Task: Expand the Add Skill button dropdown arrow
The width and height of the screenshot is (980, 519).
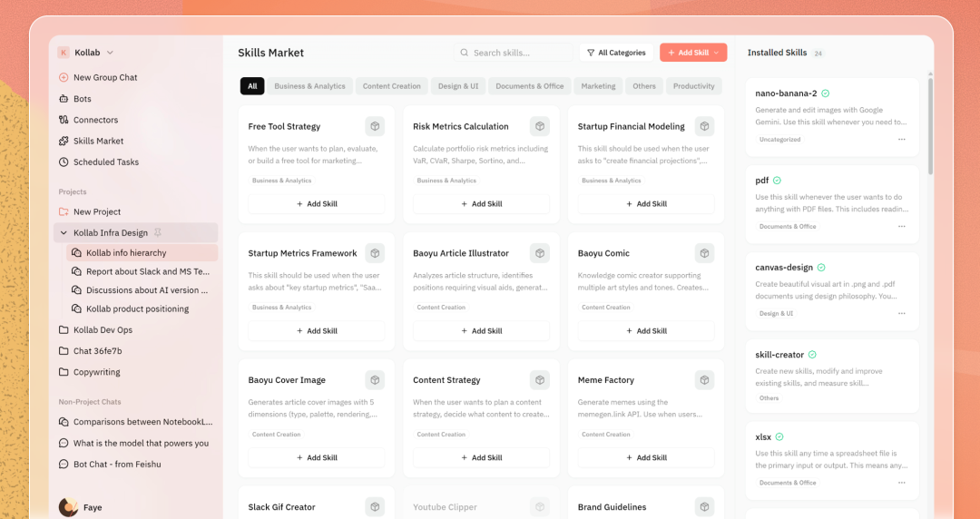Action: point(717,53)
